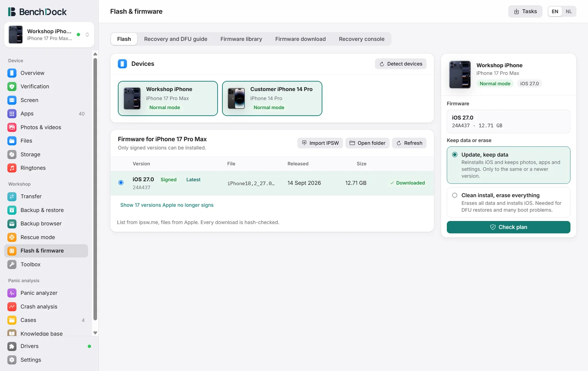Open Rescue mode lifebuoy icon

point(12,237)
